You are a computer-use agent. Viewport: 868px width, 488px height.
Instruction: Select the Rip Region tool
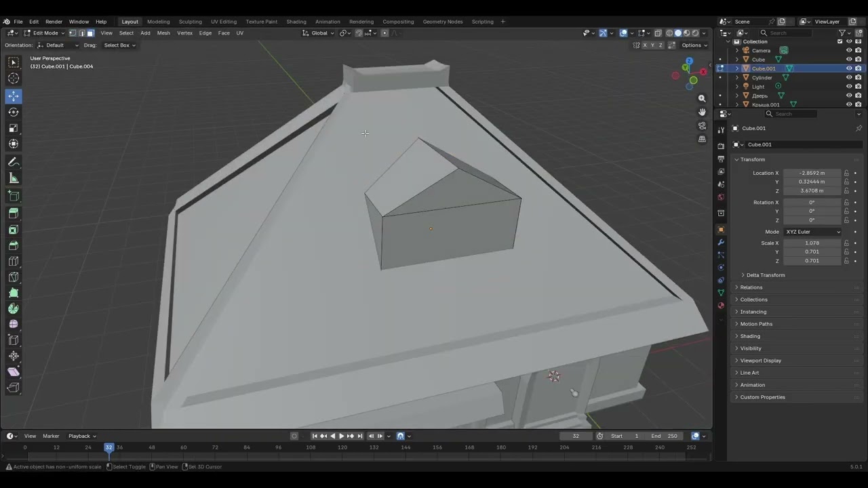pos(14,388)
